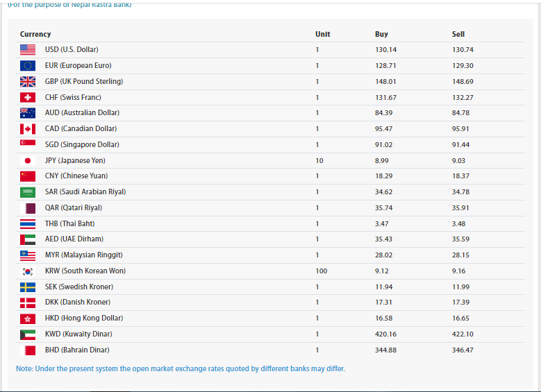Click the open market exchange rates note

pyautogui.click(x=181, y=368)
